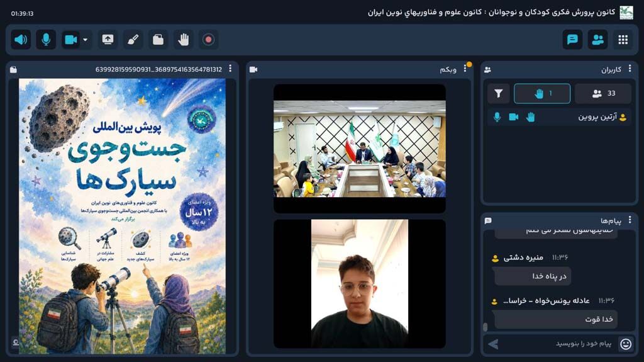Raise hand using toolbar hand icon
The width and height of the screenshot is (644, 362).
pos(183,40)
